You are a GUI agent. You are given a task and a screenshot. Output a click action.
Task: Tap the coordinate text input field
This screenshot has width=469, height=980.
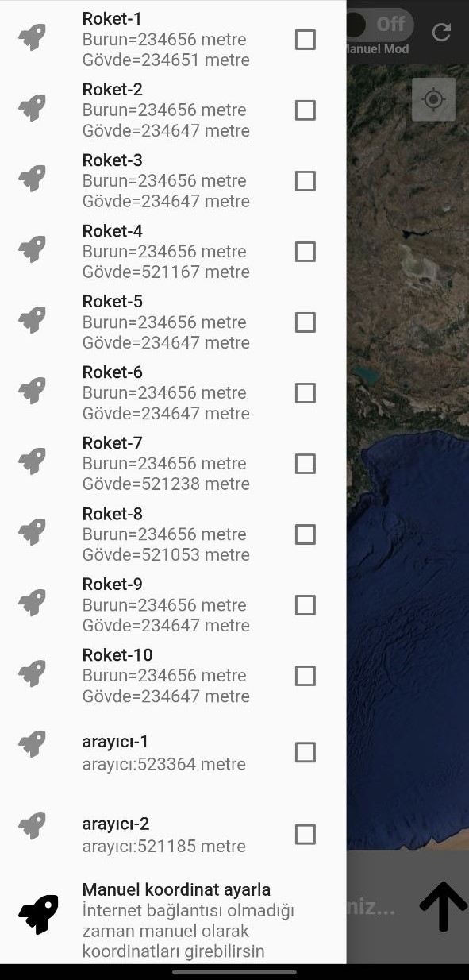point(381,905)
